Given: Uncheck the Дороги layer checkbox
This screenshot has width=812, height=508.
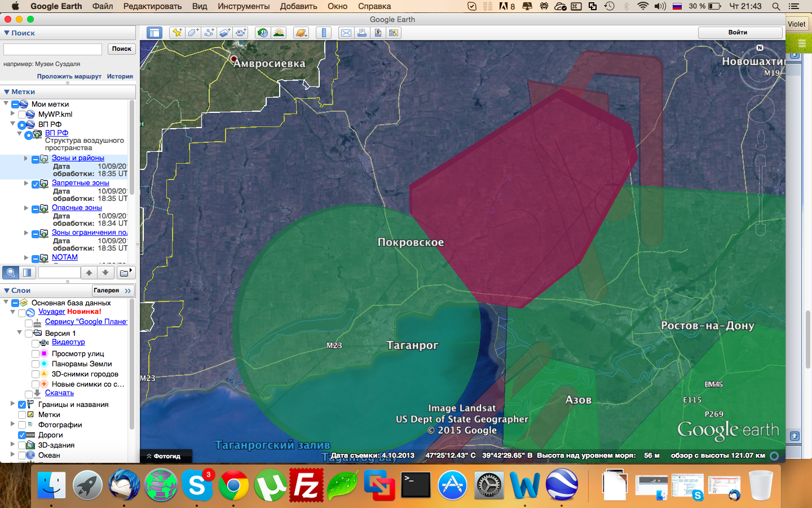Looking at the screenshot, I should 22,435.
